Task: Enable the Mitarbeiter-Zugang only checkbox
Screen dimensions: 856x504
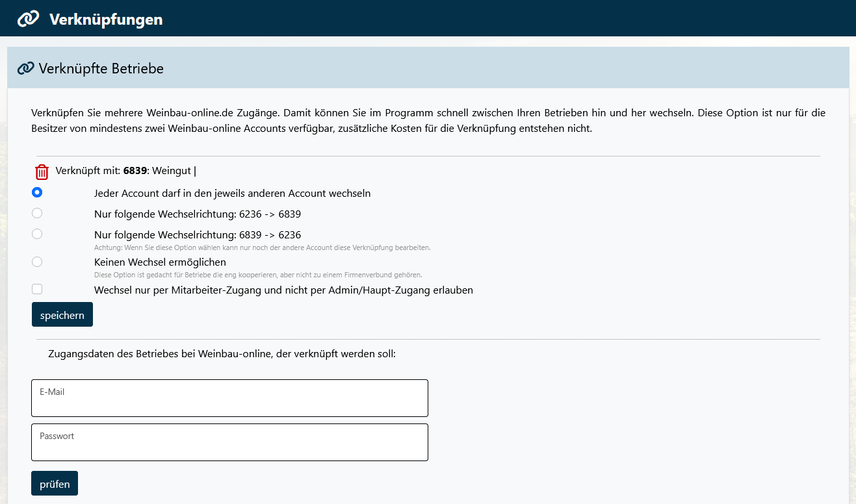Action: tap(37, 290)
